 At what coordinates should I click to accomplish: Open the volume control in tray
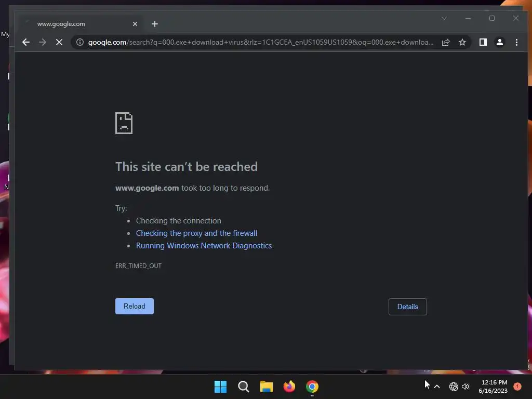tap(465, 387)
